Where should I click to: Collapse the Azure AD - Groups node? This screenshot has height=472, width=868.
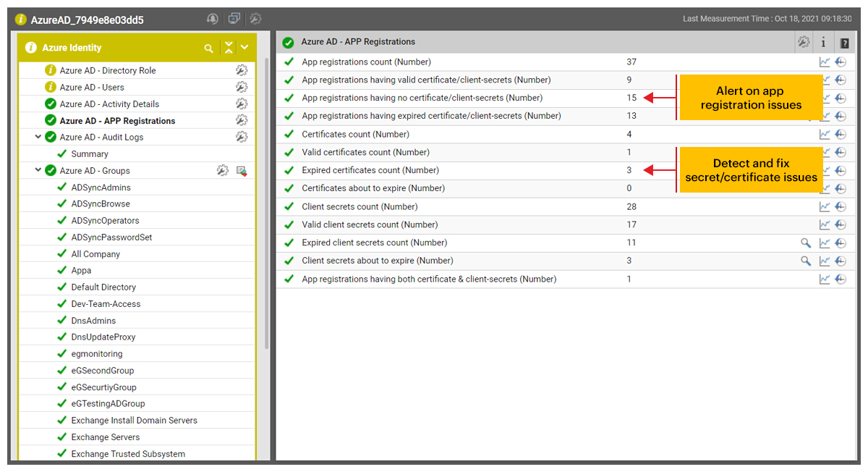tap(38, 170)
